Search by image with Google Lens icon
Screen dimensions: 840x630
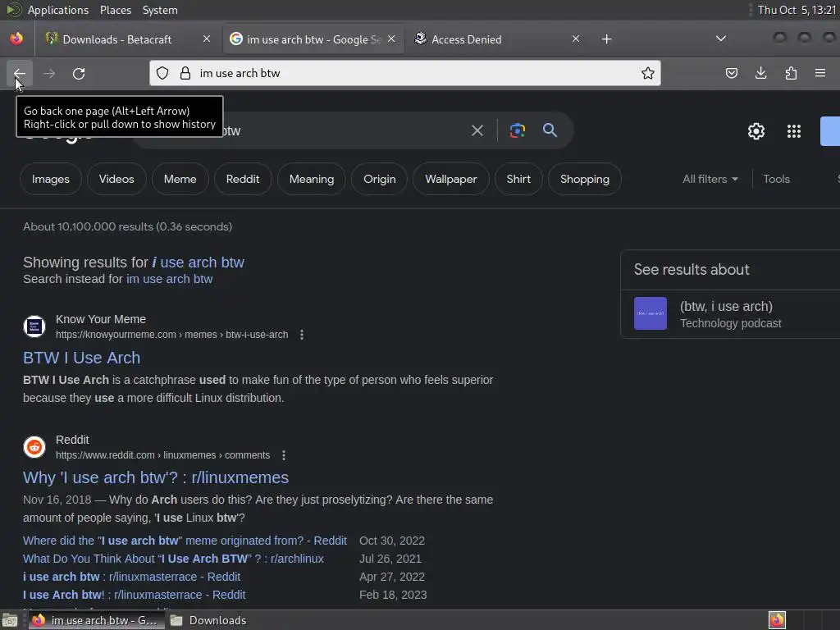point(517,130)
